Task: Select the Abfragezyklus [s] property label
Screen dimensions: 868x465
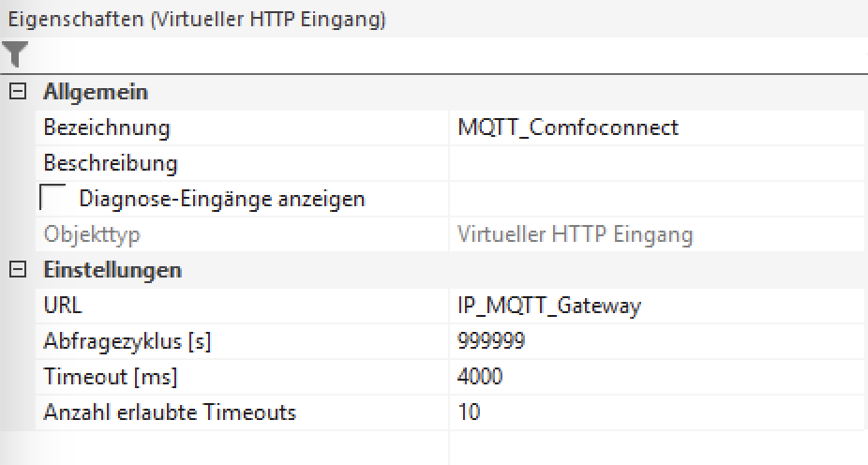Action: tap(127, 341)
